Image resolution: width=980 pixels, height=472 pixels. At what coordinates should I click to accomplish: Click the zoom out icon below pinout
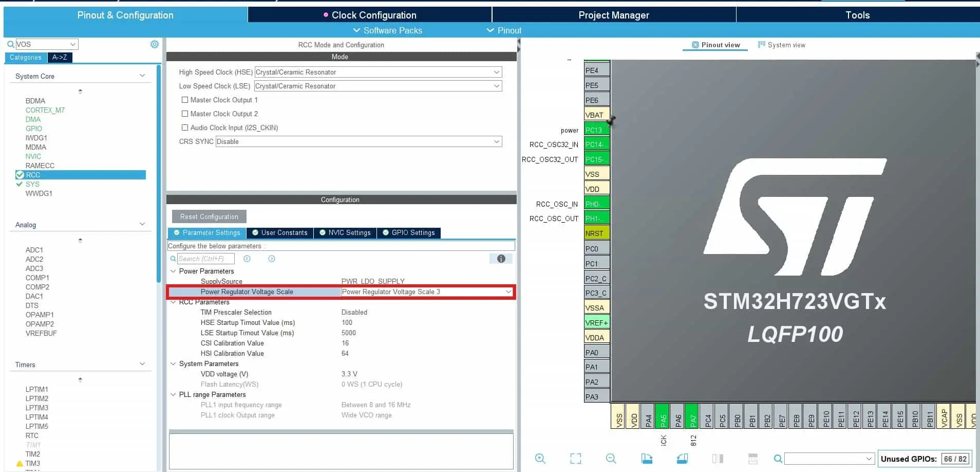tap(611, 459)
